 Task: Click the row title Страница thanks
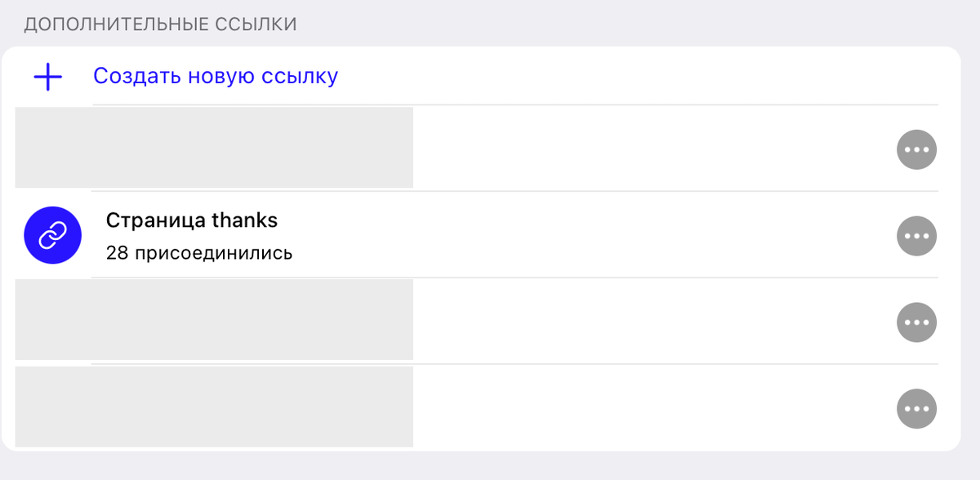pos(192,220)
